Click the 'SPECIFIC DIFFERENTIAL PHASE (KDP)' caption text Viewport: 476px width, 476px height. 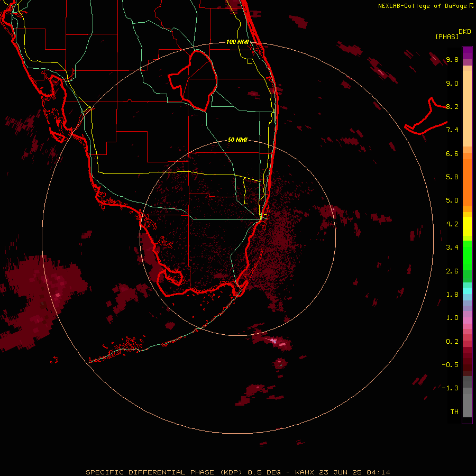tap(164, 472)
